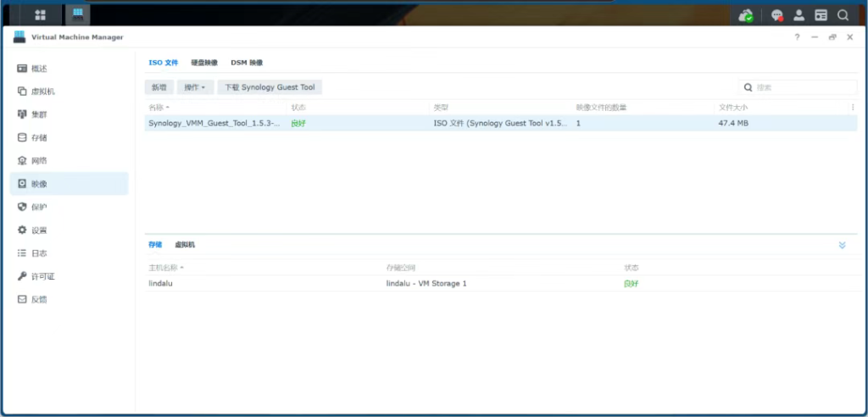Open the 许可证 label in sidebar
The height and width of the screenshot is (417, 868).
[x=43, y=275]
